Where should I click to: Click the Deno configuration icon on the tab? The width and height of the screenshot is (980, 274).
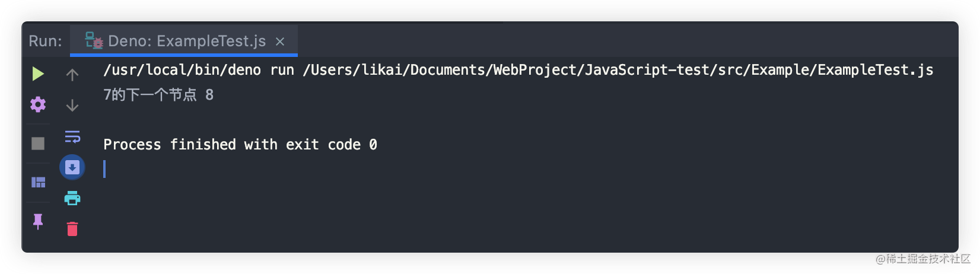(94, 40)
